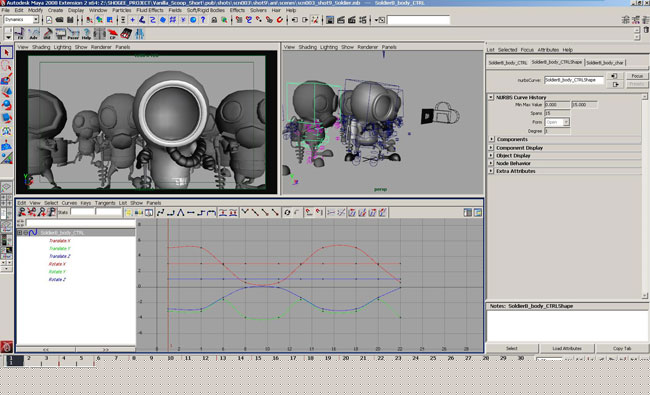Image resolution: width=650 pixels, height=395 pixels.
Task: Select the Translate X curve in outliner
Action: (x=60, y=240)
